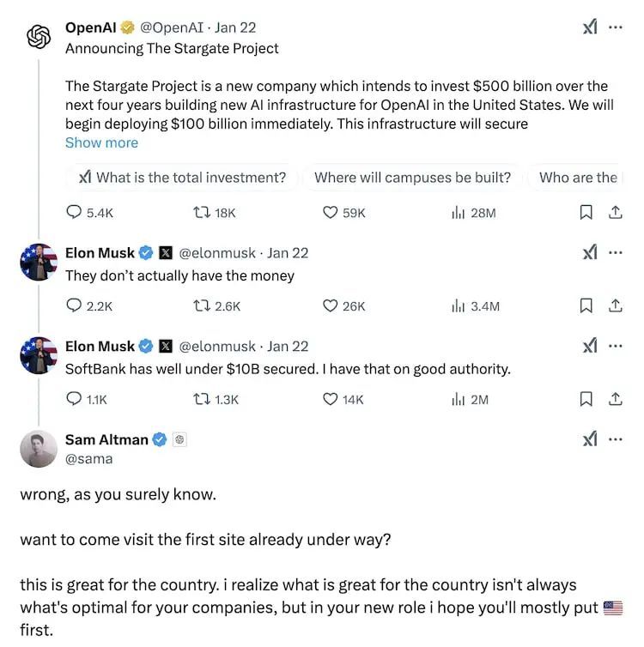Like the OpenAI Stargate post
Image resolution: width=644 pixels, height=647 pixels.
click(330, 213)
